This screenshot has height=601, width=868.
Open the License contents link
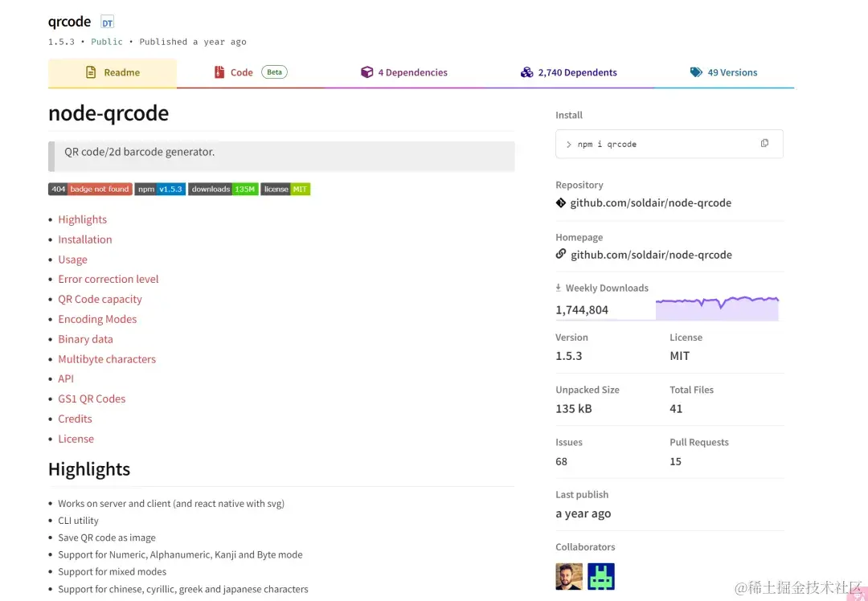click(76, 439)
